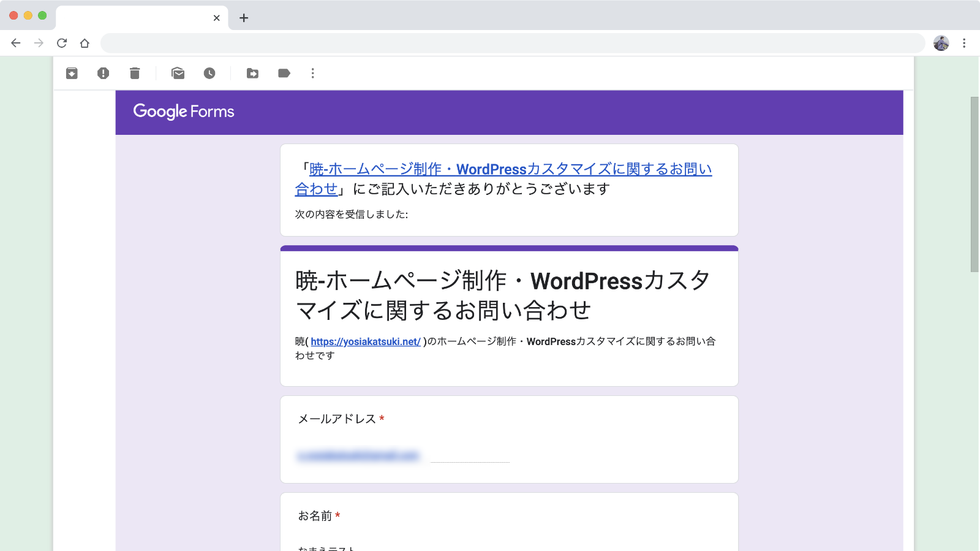
Task: Snooze email with clock icon
Action: tap(209, 74)
